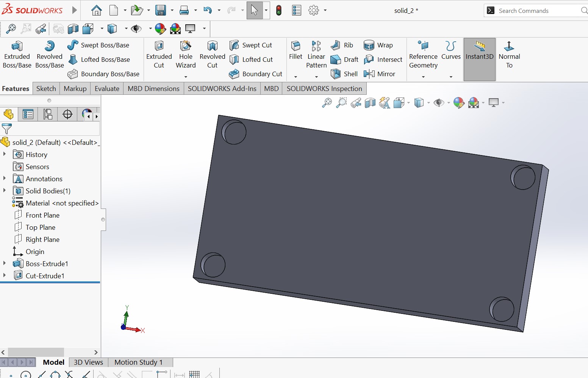Image resolution: width=588 pixels, height=378 pixels.
Task: Click the Rebuild traffic light icon
Action: coord(279,10)
